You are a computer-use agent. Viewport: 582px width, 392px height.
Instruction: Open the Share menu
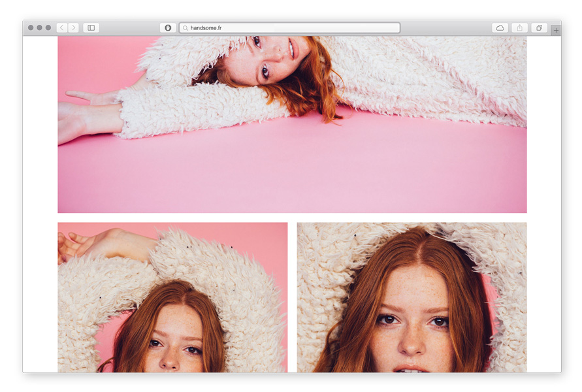pyautogui.click(x=520, y=28)
